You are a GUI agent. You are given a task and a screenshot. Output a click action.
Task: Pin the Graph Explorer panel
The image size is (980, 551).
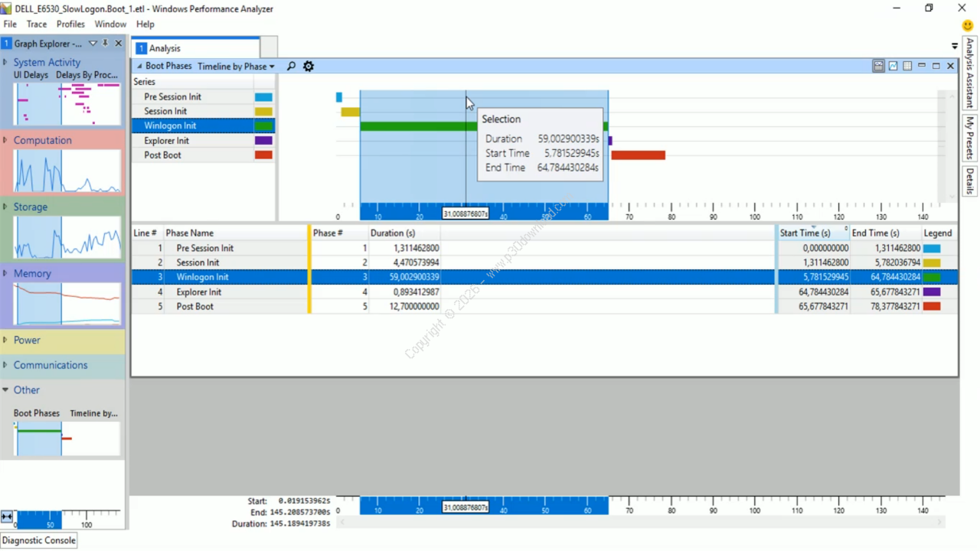pos(106,44)
